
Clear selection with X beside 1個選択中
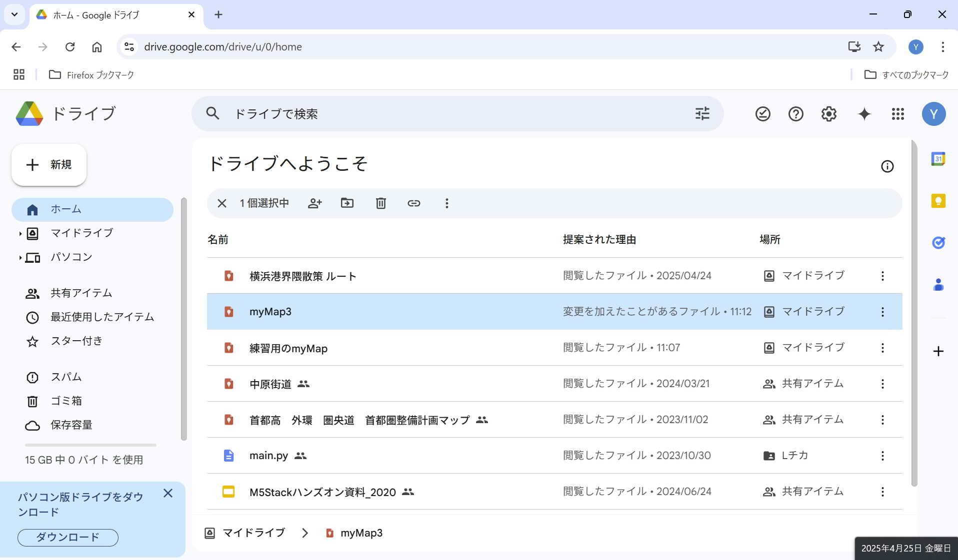[x=222, y=203]
